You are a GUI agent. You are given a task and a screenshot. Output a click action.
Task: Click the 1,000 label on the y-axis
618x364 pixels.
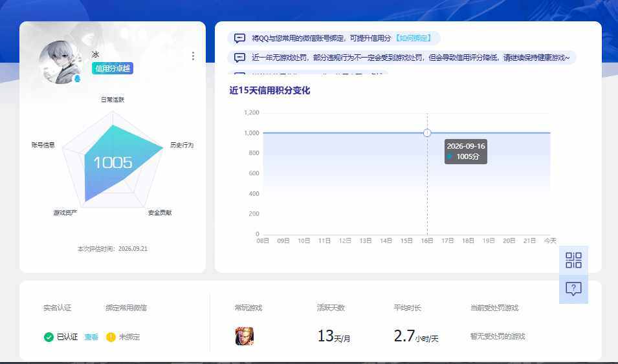click(x=252, y=133)
